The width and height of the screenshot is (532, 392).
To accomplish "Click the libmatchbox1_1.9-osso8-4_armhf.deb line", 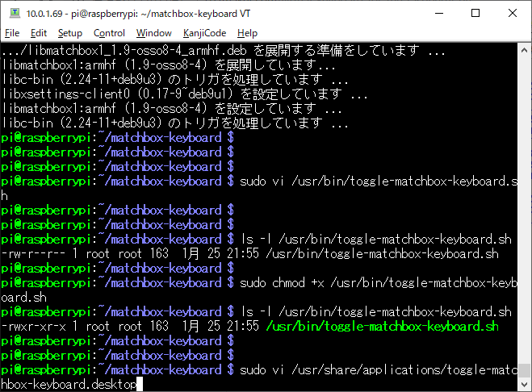I will click(x=223, y=51).
